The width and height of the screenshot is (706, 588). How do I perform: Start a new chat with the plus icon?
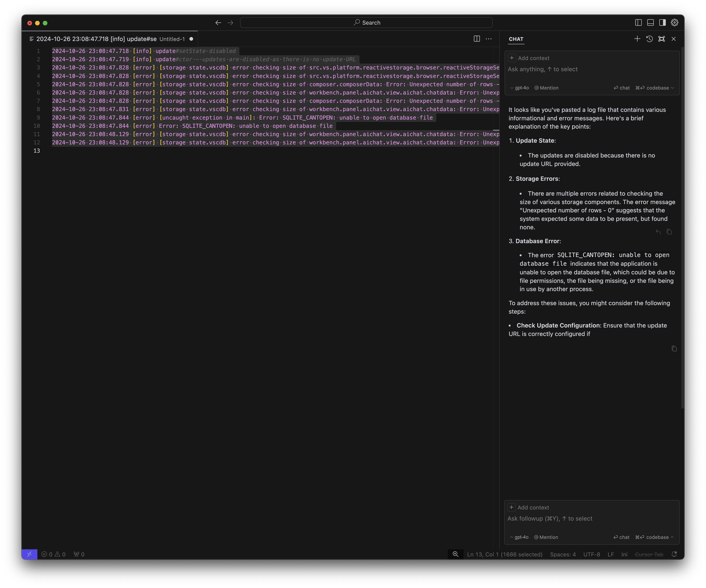click(637, 39)
